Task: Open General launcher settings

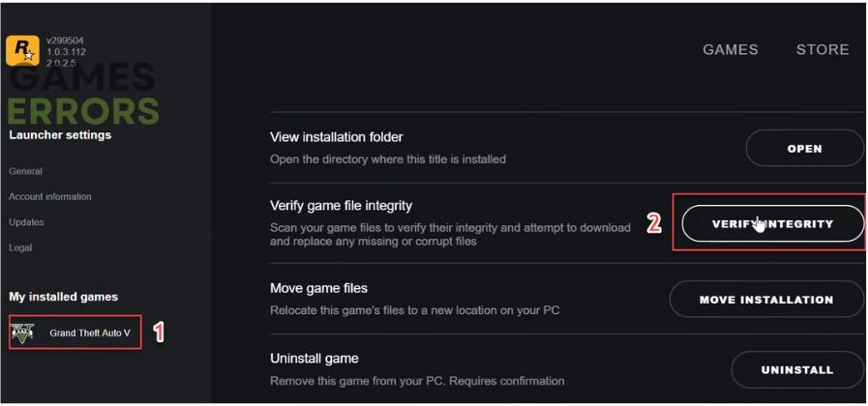Action: (x=25, y=171)
